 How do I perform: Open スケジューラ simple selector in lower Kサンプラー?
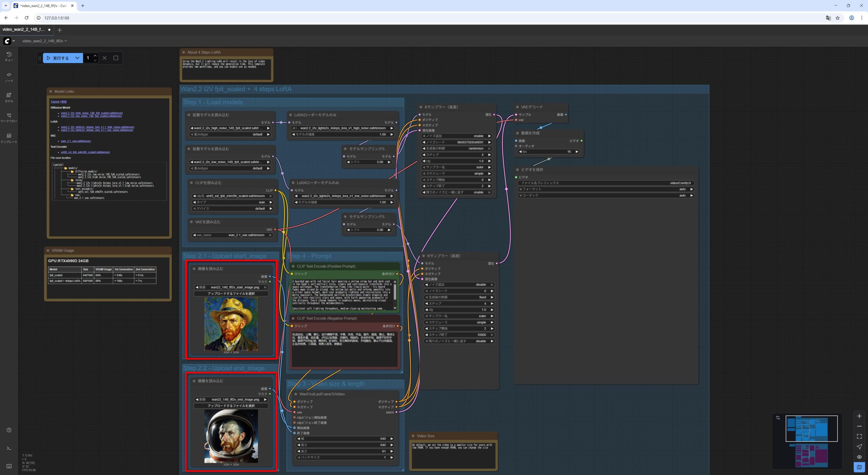pos(459,322)
